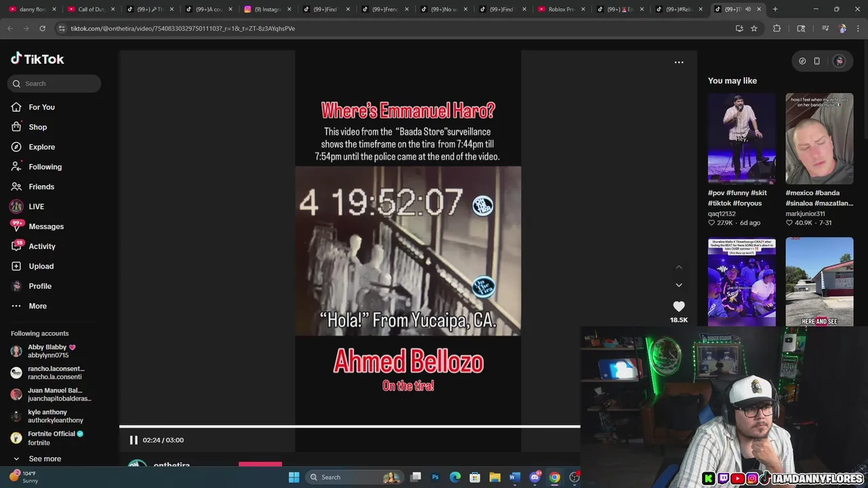
Task: Like the video with heart icon
Action: coord(679,306)
